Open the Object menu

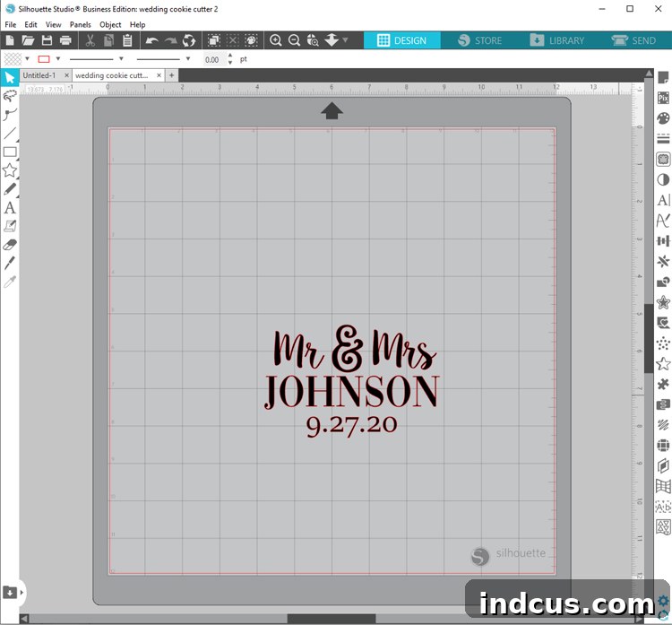[x=110, y=24]
